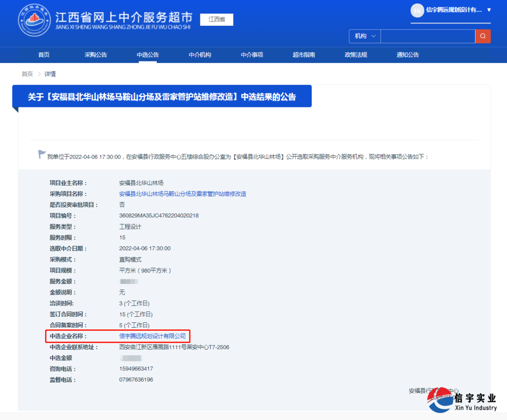Navigate to 中介事项 section
Image resolution: width=507 pixels, height=420 pixels.
point(252,55)
